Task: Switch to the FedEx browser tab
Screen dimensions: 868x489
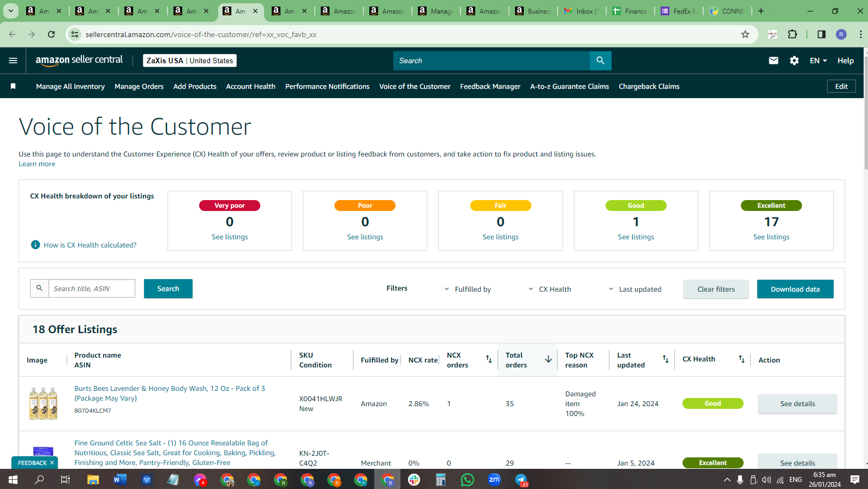Action: 679,11
